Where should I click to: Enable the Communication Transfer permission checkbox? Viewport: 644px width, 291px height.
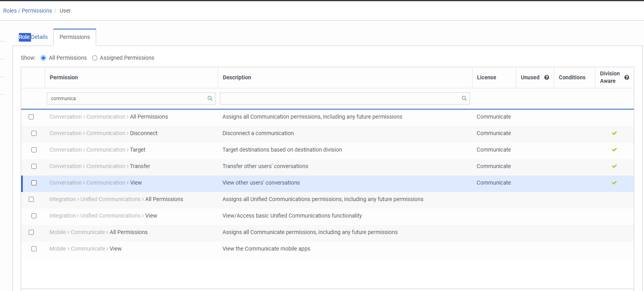34,167
